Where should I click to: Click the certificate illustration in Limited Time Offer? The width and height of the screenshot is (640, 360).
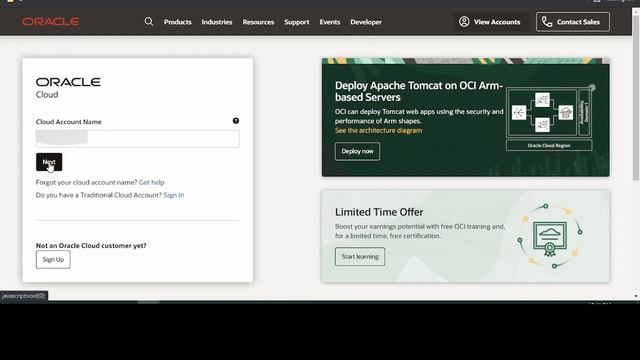point(550,236)
